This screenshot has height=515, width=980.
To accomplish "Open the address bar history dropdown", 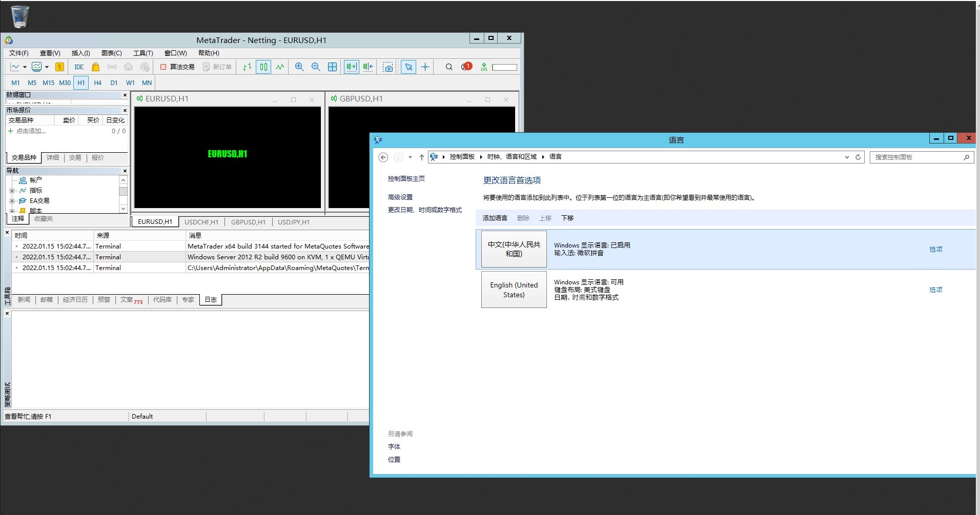I will [847, 157].
